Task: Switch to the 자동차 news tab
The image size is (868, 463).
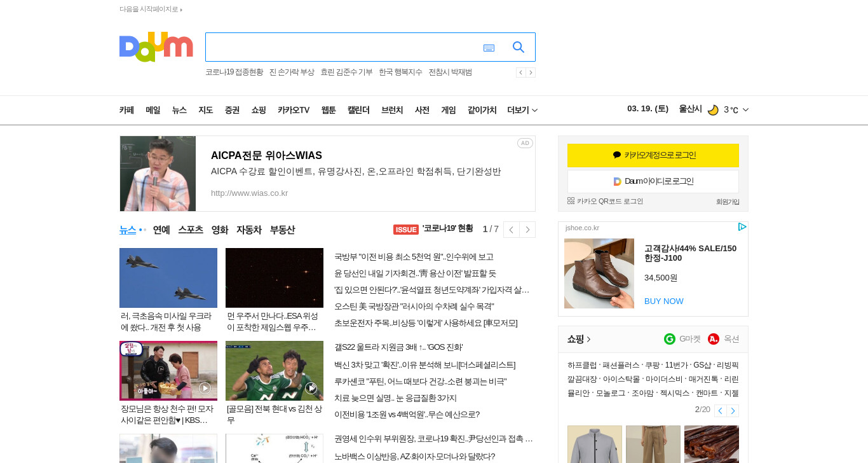Action: click(249, 230)
